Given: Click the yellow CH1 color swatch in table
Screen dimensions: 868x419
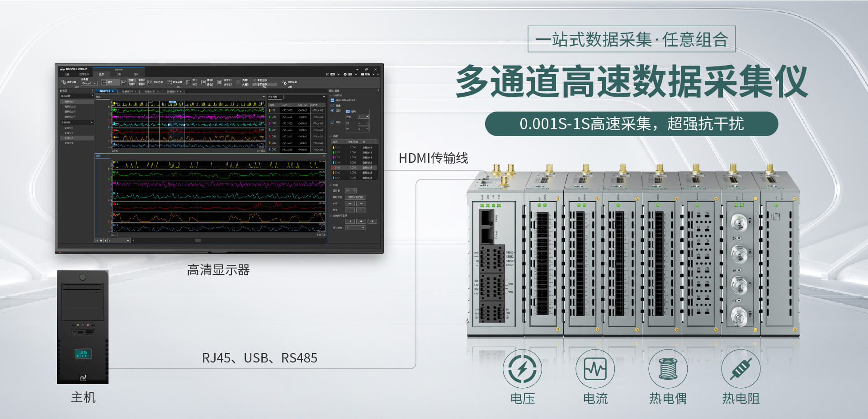Looking at the screenshot, I should tap(270, 110).
